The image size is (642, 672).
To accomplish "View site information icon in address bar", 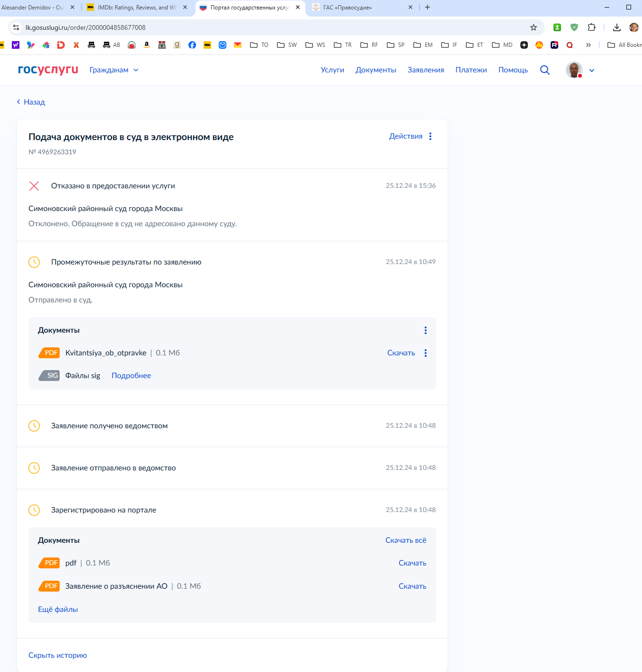I will point(16,27).
